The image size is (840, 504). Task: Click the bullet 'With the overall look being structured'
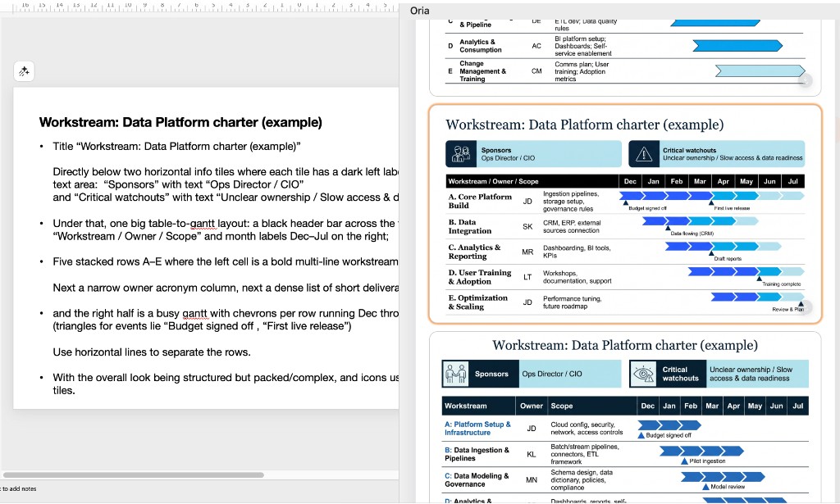click(x=226, y=378)
